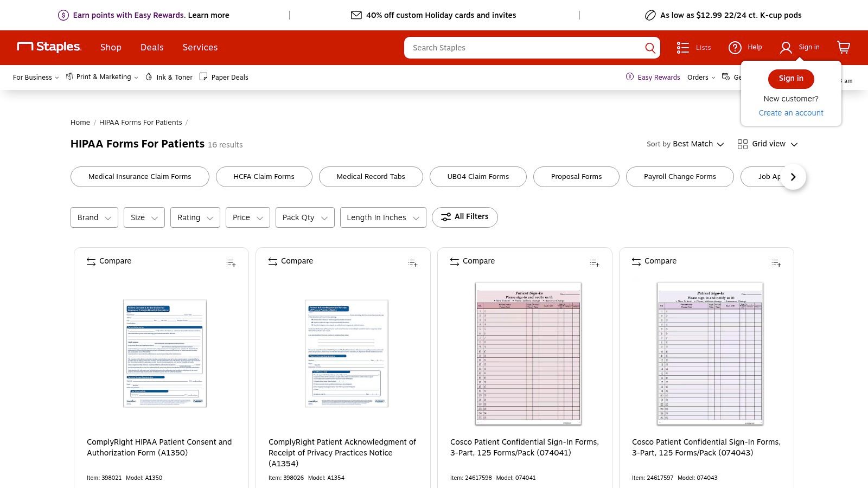Expand the Brand filter dropdown
This screenshot has height=488, width=868.
[94, 217]
